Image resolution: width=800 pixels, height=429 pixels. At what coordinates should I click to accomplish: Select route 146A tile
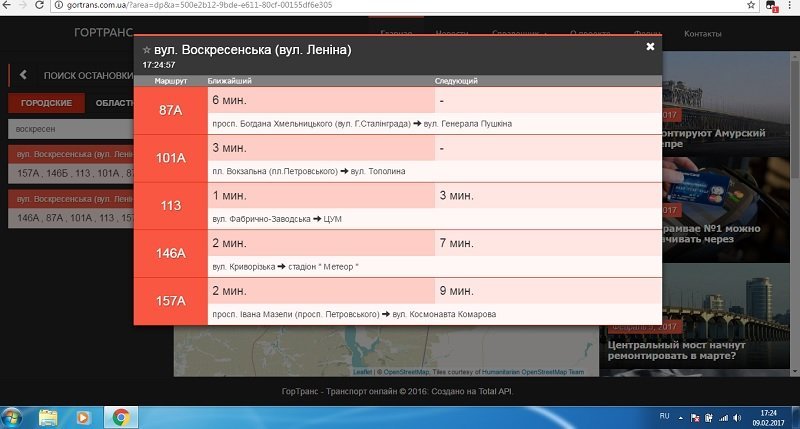[170, 254]
